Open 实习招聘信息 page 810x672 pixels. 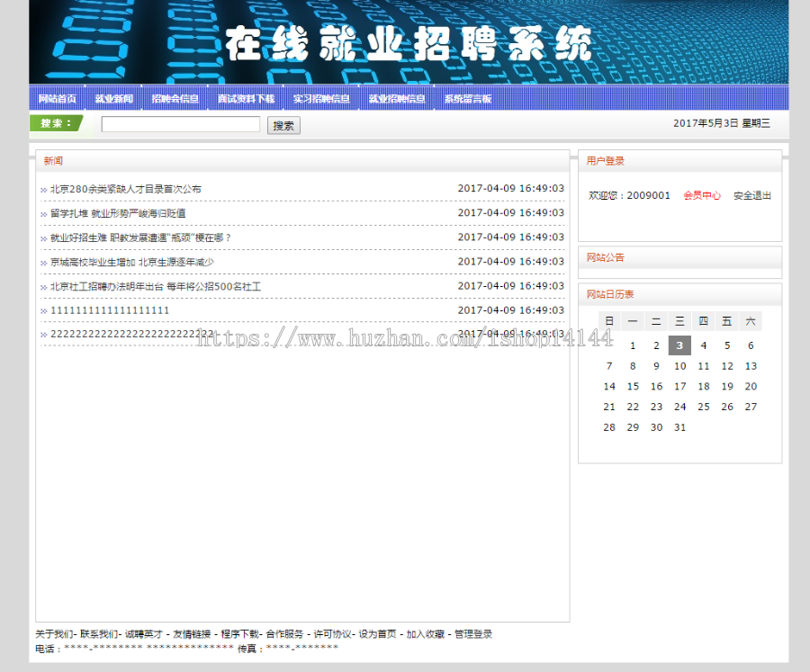pyautogui.click(x=321, y=99)
